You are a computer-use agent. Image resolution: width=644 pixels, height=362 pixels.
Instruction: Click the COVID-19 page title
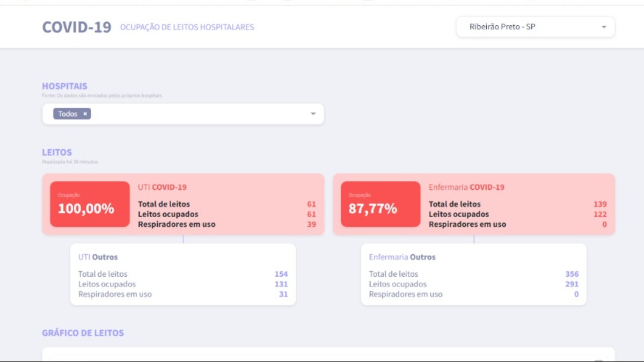(77, 27)
